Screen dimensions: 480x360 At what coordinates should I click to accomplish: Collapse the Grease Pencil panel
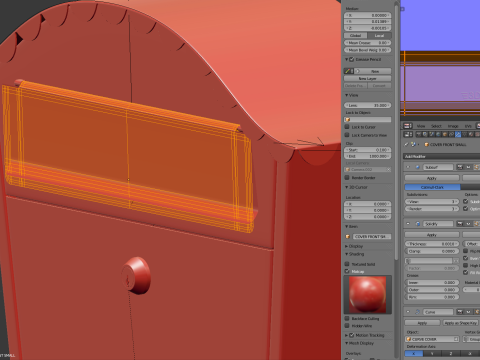tap(347, 59)
